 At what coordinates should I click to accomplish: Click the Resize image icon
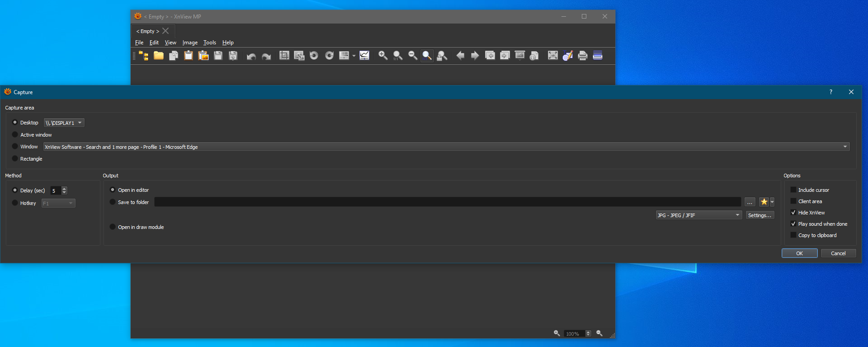[299, 56]
